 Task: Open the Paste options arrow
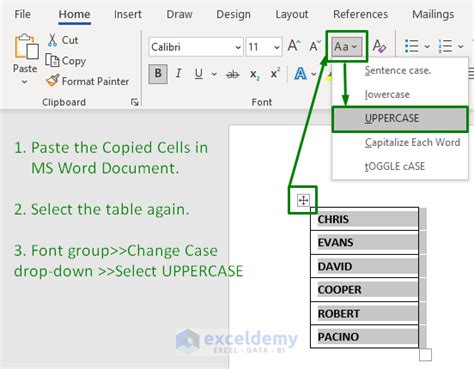point(24,82)
